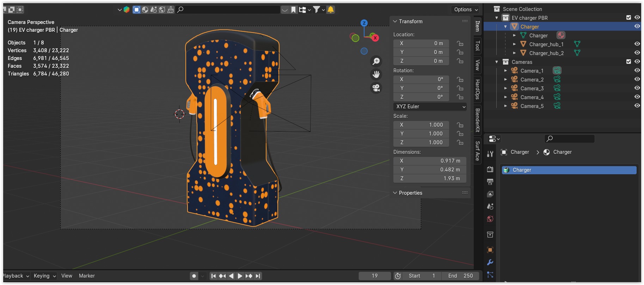Screen dimensions: 644x285
Task: Hide Charger object with its eye icon
Action: point(637,26)
